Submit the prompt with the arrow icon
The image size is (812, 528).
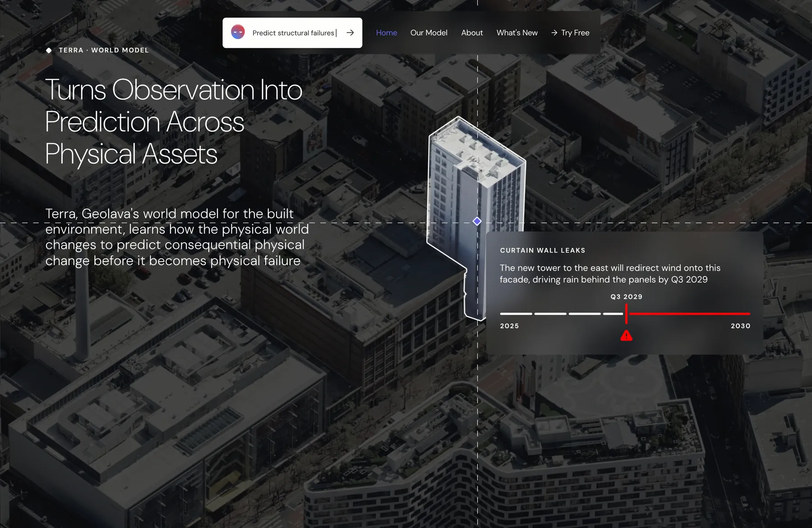pos(350,32)
